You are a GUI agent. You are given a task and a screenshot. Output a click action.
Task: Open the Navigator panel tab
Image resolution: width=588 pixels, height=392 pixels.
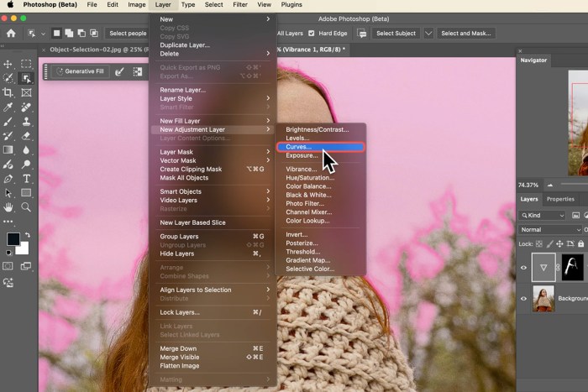[x=533, y=60]
